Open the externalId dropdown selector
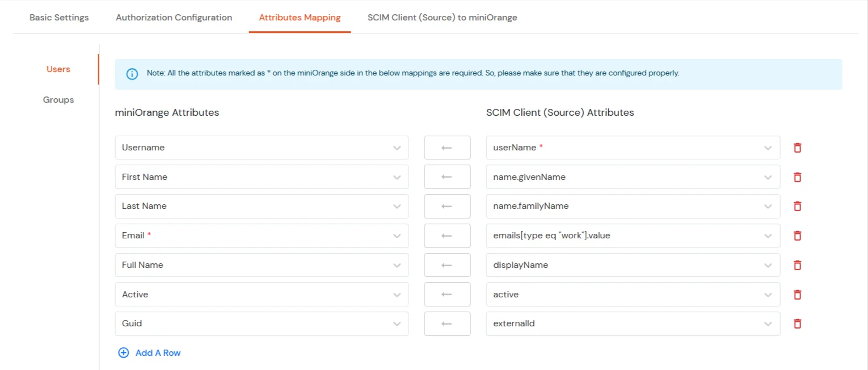 point(768,323)
